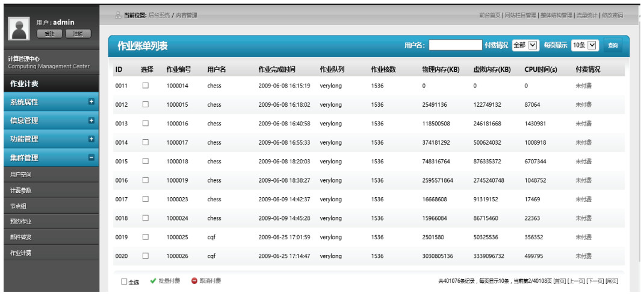Check the box for job 1000026

pos(146,256)
